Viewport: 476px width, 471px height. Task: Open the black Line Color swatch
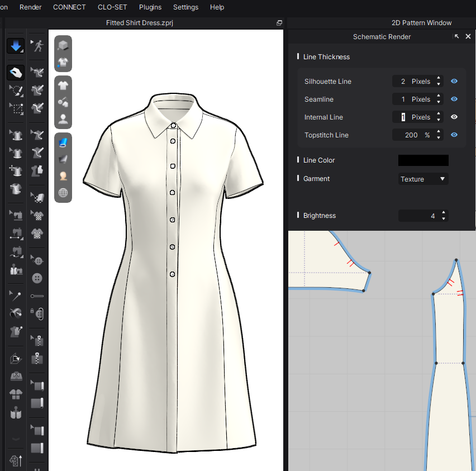pyautogui.click(x=423, y=160)
